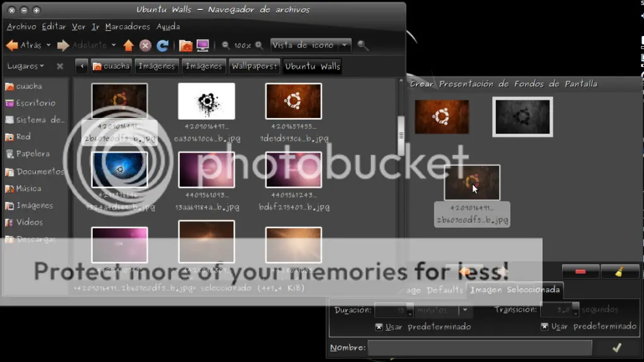The image size is (644, 362).
Task: Click the computer toolbar icon
Action: point(203,45)
